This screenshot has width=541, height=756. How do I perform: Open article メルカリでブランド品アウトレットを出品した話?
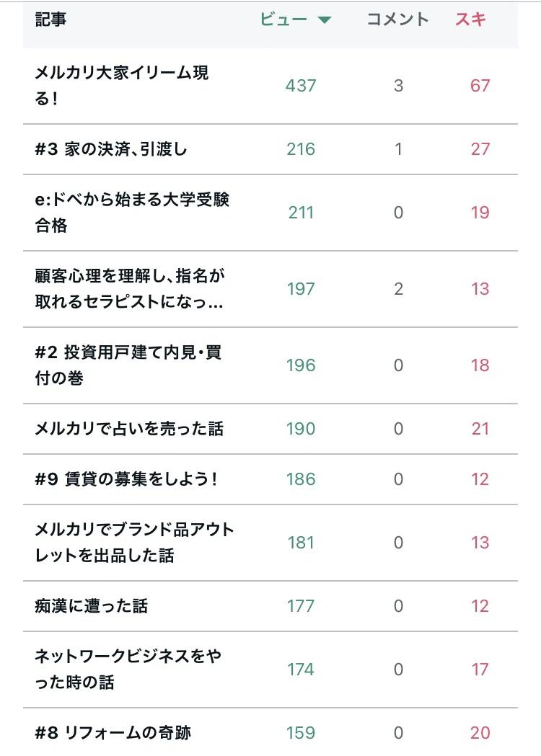click(134, 543)
